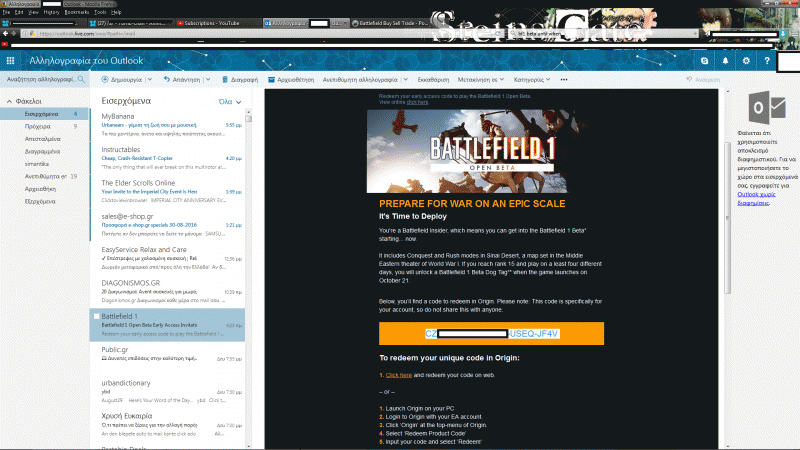Open the more actions ellipsis menu
Viewport: 800px width, 450px height.
[564, 80]
